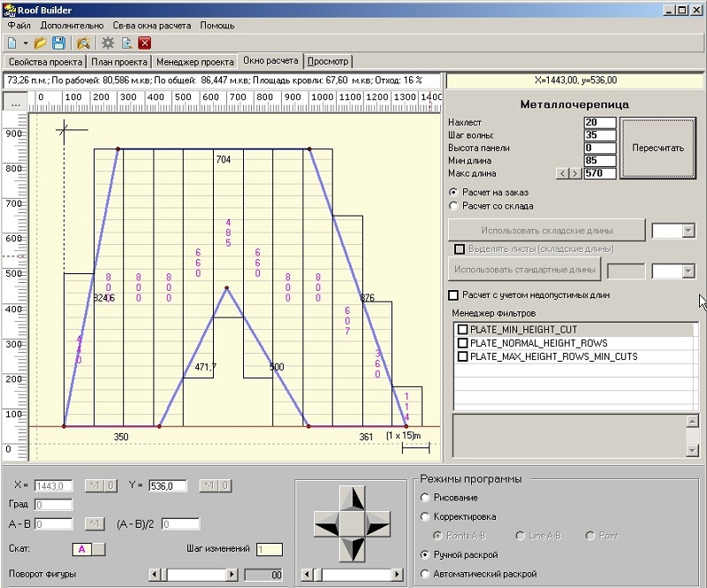Toggle Выделять листы (складские длины) checkbox
Viewport: 707px width, 588px height.
tap(460, 249)
